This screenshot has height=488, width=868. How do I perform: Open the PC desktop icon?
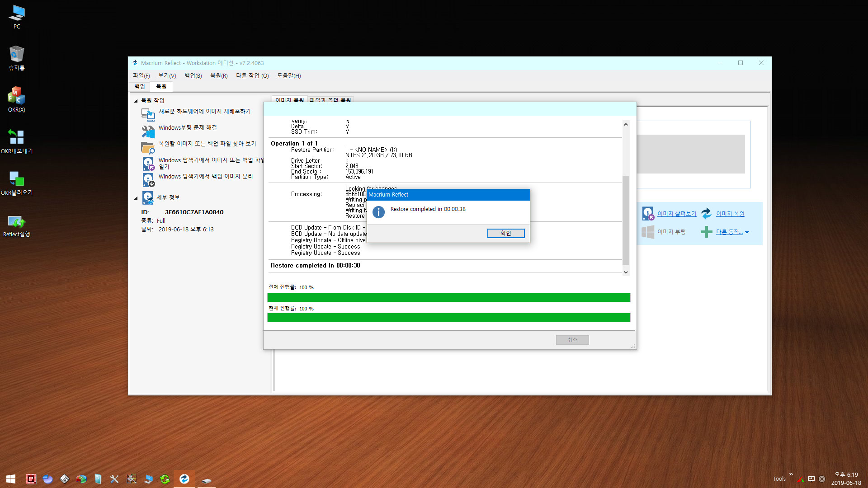pyautogui.click(x=17, y=16)
